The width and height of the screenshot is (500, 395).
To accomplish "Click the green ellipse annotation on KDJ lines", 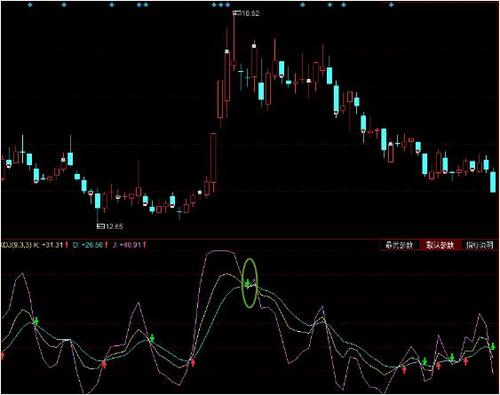I will [x=250, y=283].
